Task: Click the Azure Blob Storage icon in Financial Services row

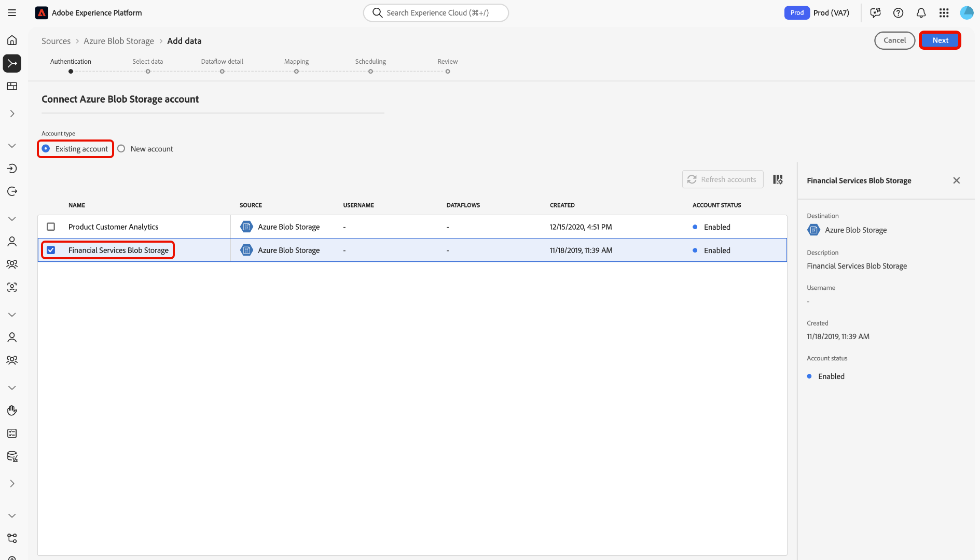Action: tap(246, 250)
